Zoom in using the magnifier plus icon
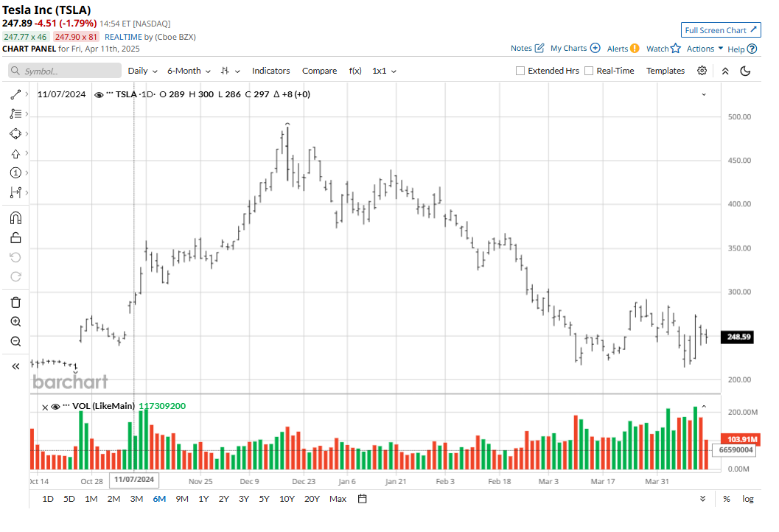 coord(15,322)
